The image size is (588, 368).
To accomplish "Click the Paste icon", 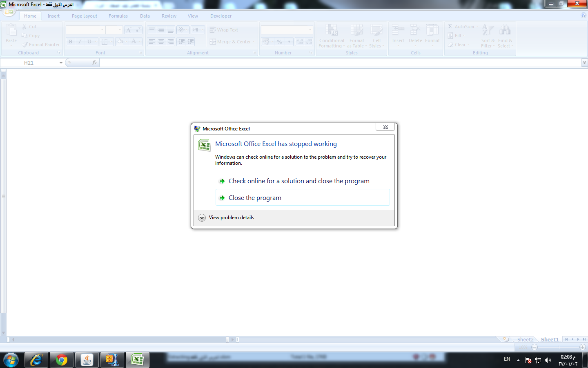I will tap(11, 31).
